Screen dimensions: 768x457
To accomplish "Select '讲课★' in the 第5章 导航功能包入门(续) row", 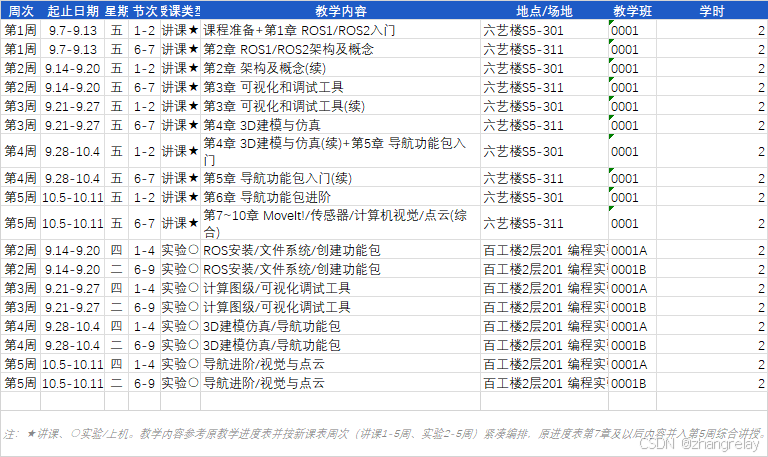I will [180, 178].
